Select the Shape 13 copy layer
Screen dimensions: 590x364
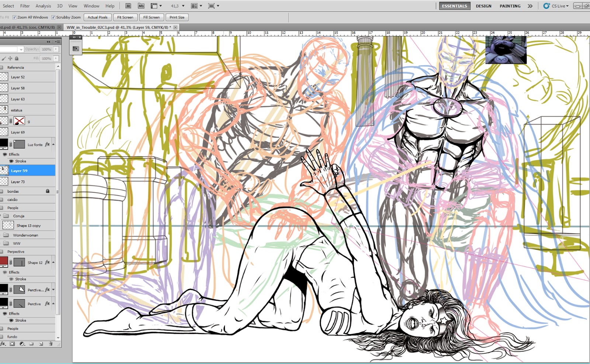coord(28,225)
